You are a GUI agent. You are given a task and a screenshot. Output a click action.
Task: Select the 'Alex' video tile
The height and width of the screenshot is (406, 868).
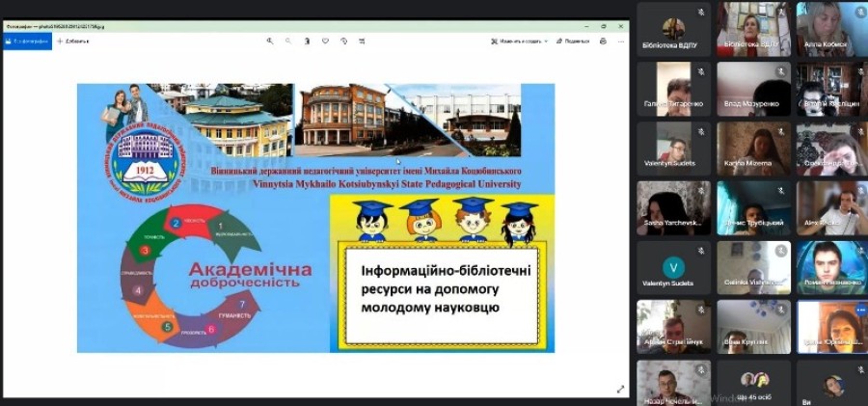[x=832, y=207]
